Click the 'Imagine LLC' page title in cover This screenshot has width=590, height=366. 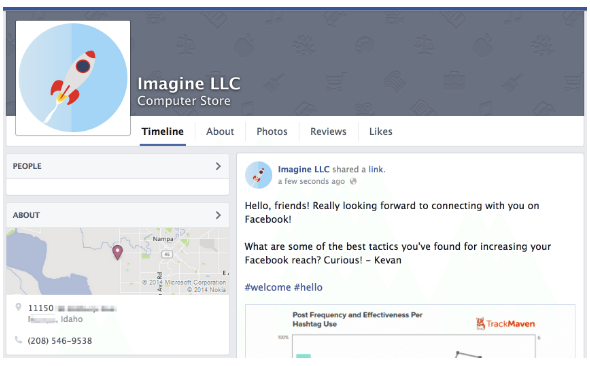(x=189, y=84)
